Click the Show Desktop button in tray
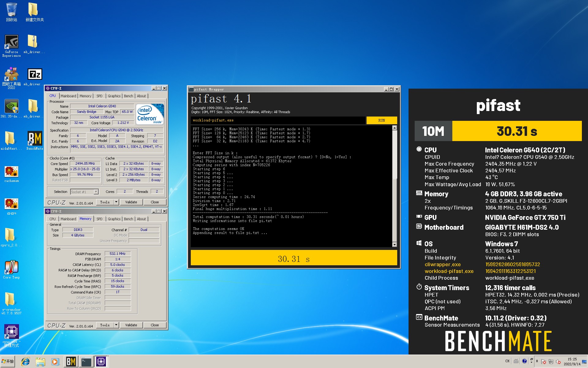588x368 pixels. 585,362
